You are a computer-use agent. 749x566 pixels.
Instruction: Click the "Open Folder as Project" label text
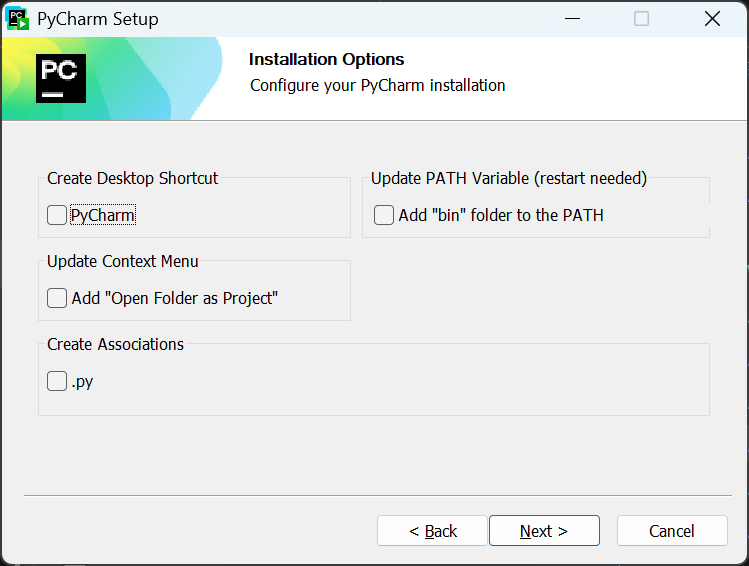pyautogui.click(x=174, y=298)
